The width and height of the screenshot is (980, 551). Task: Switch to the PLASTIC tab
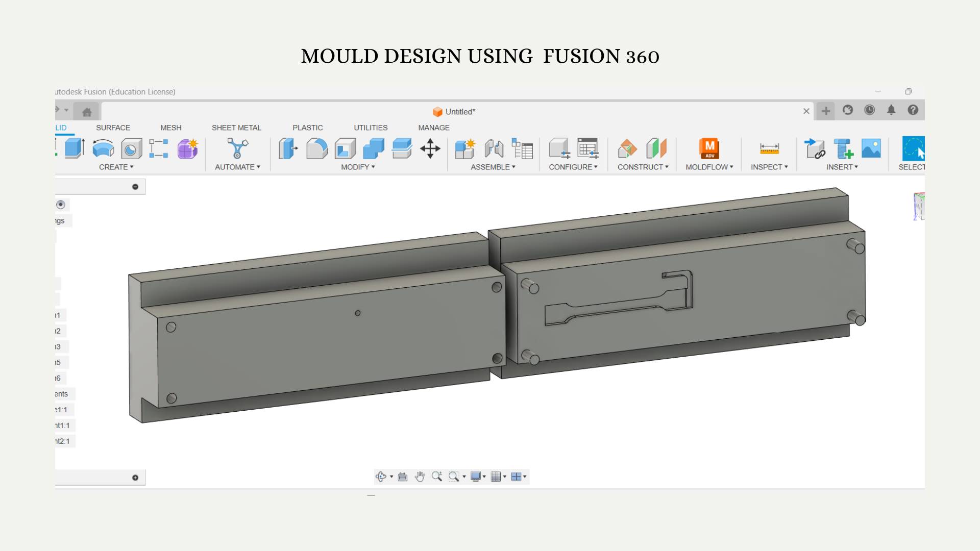(x=308, y=128)
